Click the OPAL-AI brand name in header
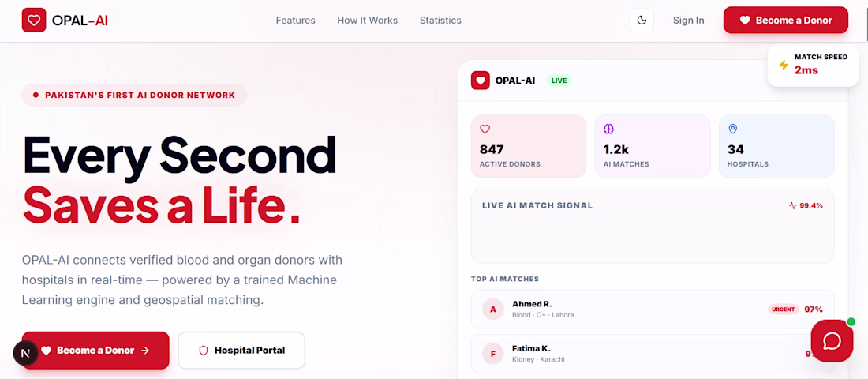868x379 pixels. coord(80,21)
